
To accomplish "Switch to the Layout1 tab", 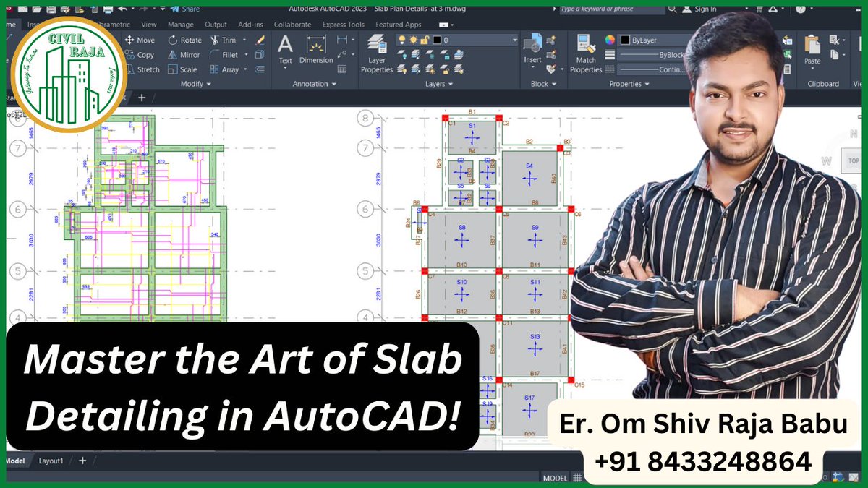I will [x=51, y=461].
